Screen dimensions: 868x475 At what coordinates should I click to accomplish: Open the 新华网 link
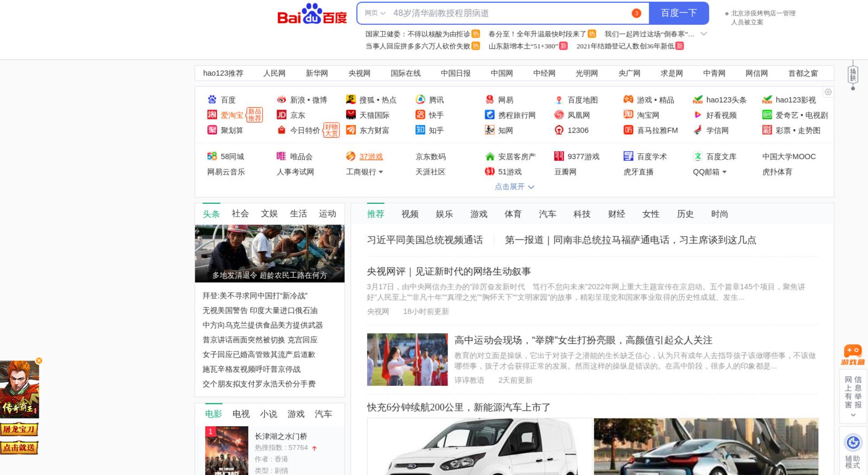click(x=316, y=73)
